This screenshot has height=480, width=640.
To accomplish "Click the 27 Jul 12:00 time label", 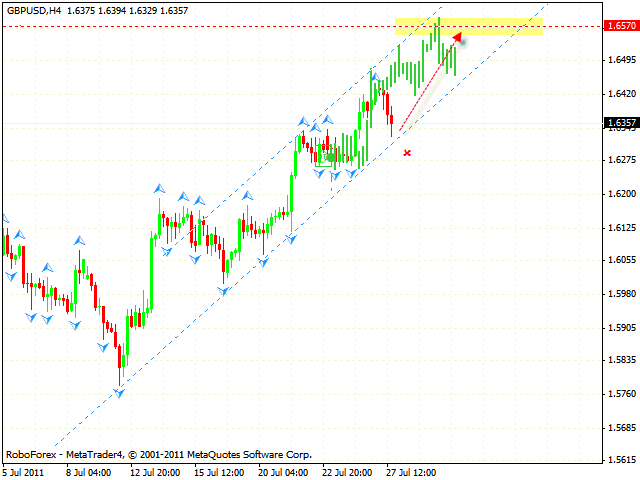I will [x=411, y=473].
